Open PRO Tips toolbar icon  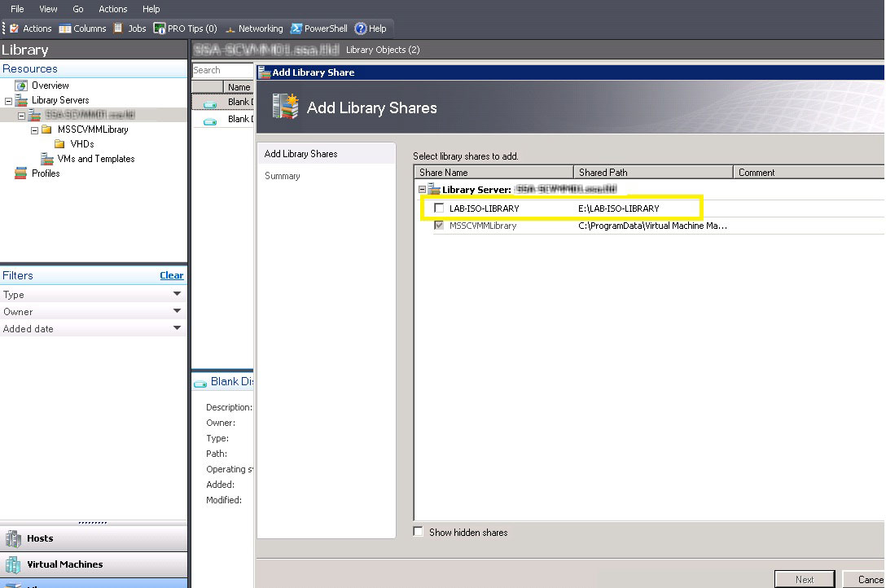[x=160, y=29]
